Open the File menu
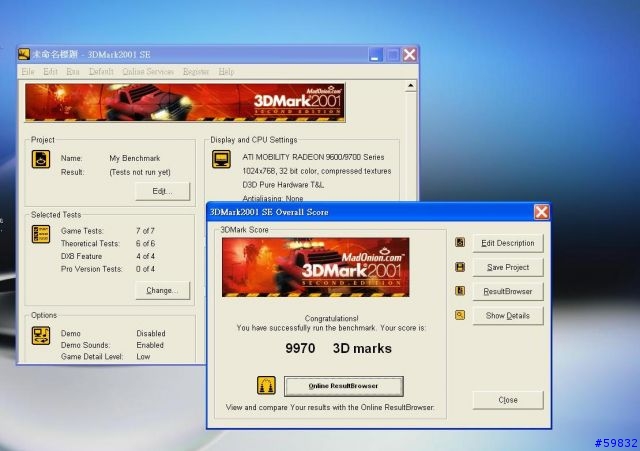Image resolution: width=640 pixels, height=451 pixels. 28,71
